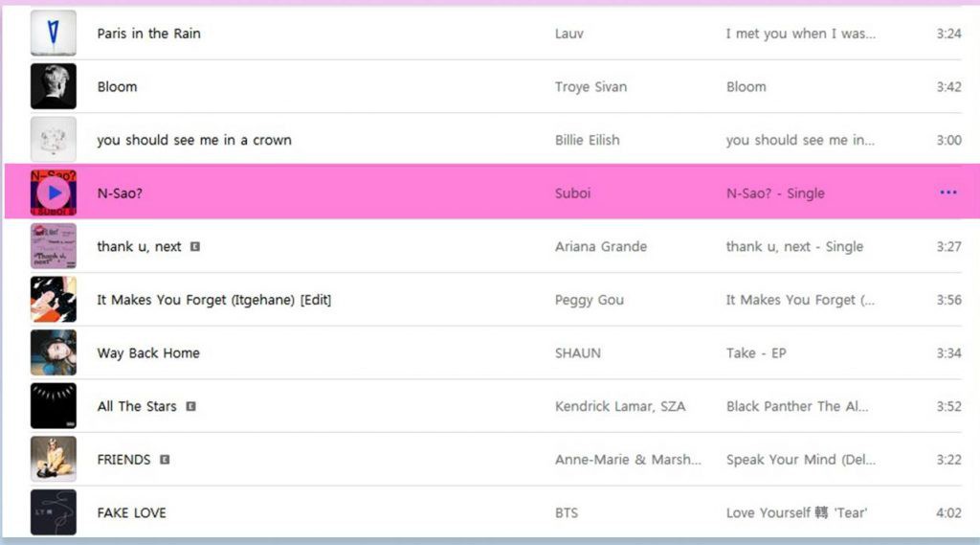Select the Peggy Gou album artwork thumbnail

pyautogui.click(x=54, y=299)
